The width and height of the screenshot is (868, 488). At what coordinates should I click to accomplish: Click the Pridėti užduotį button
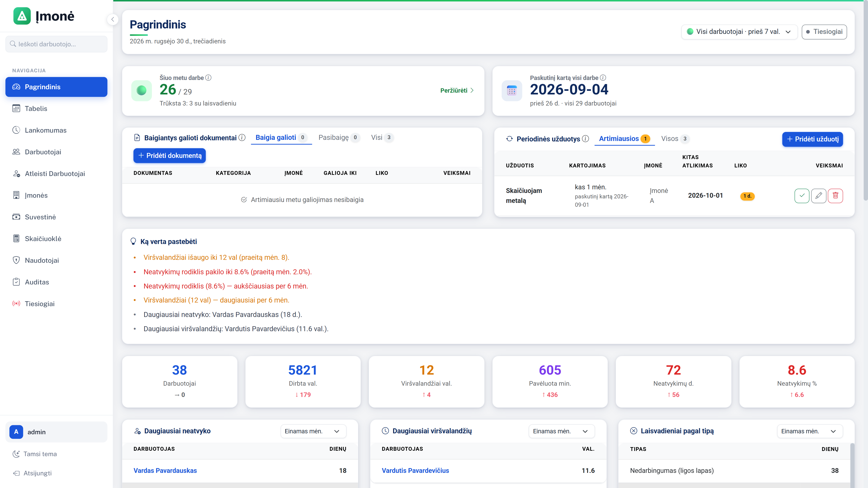812,139
